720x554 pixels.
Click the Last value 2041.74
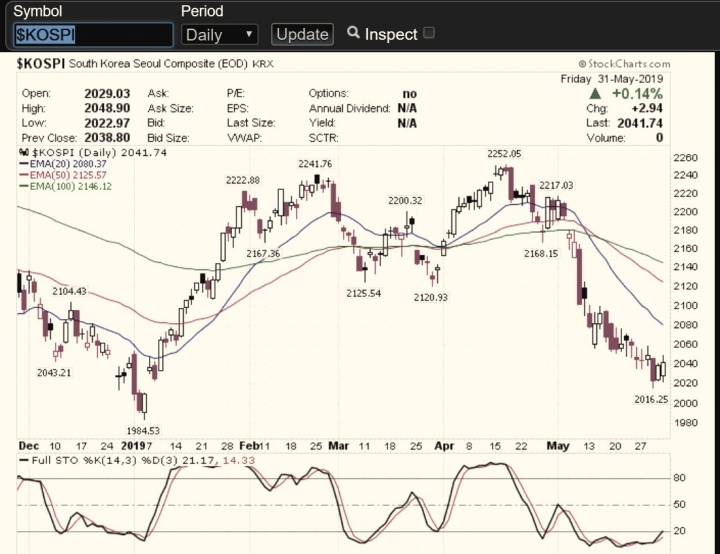pyautogui.click(x=640, y=123)
